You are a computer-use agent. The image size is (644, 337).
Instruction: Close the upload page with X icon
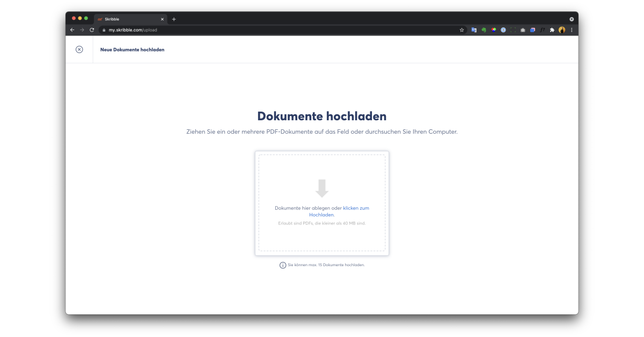(79, 49)
